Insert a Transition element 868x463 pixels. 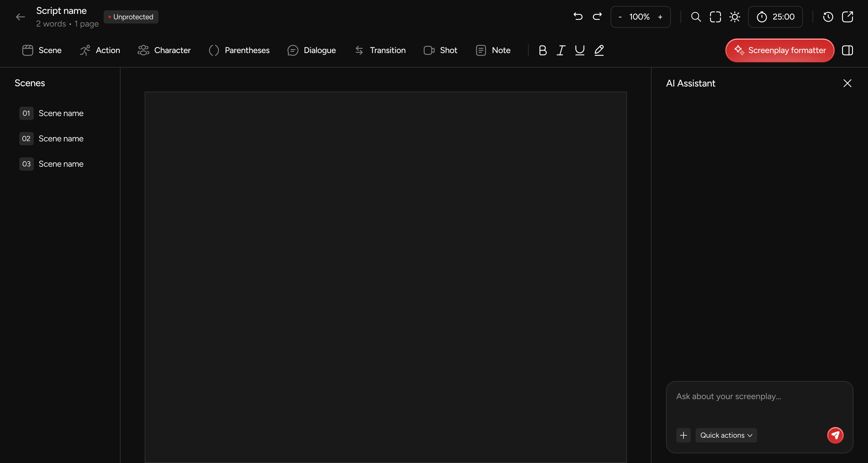point(380,51)
